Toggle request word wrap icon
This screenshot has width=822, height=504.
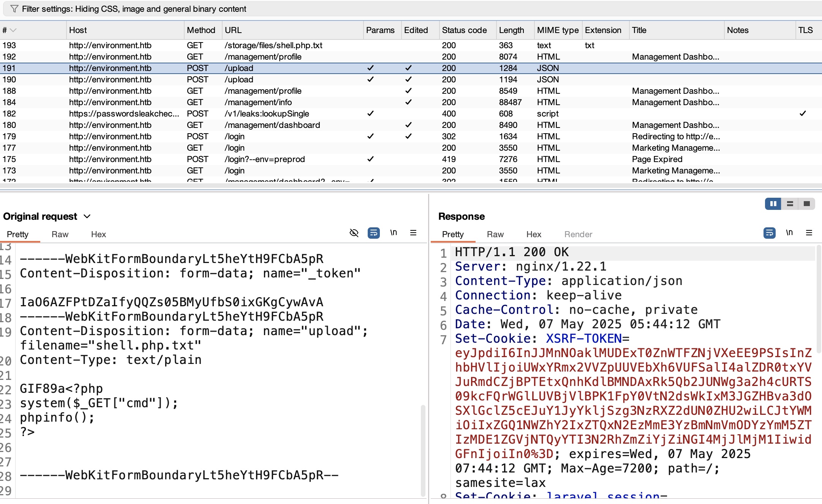coord(373,233)
